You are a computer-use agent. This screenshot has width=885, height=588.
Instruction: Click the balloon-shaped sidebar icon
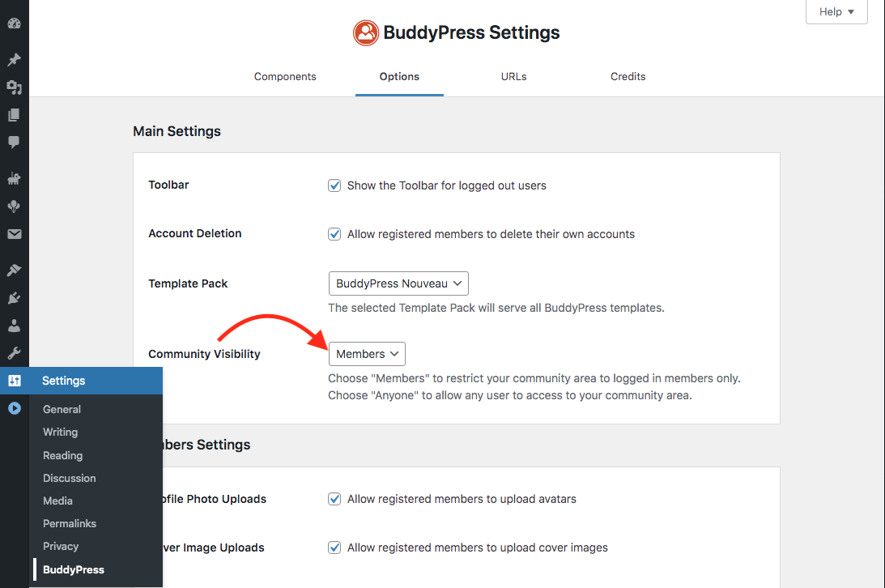click(x=14, y=207)
